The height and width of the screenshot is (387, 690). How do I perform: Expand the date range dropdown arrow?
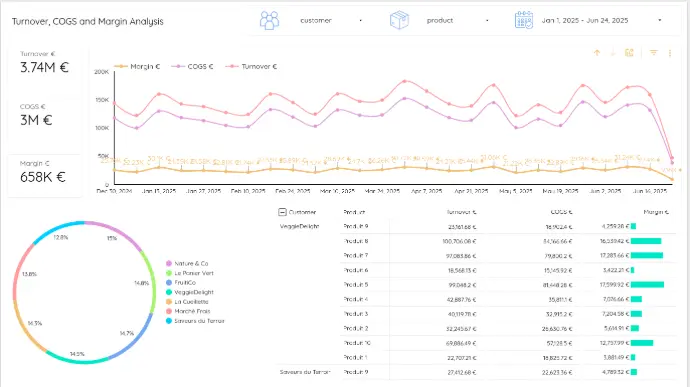pos(660,20)
